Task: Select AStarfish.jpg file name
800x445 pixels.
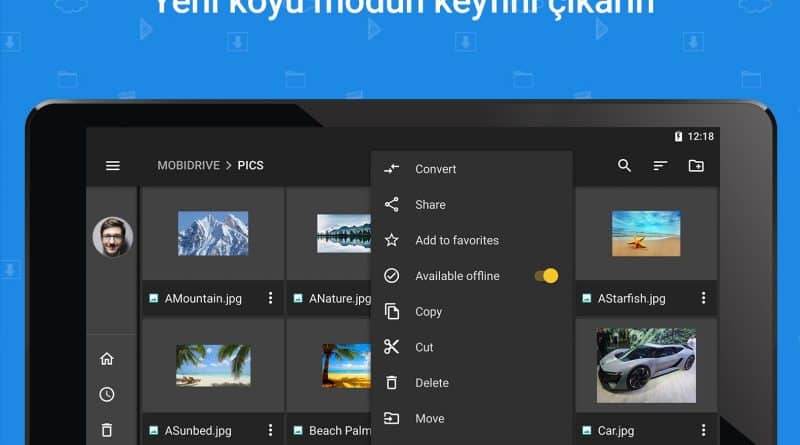Action: click(631, 299)
